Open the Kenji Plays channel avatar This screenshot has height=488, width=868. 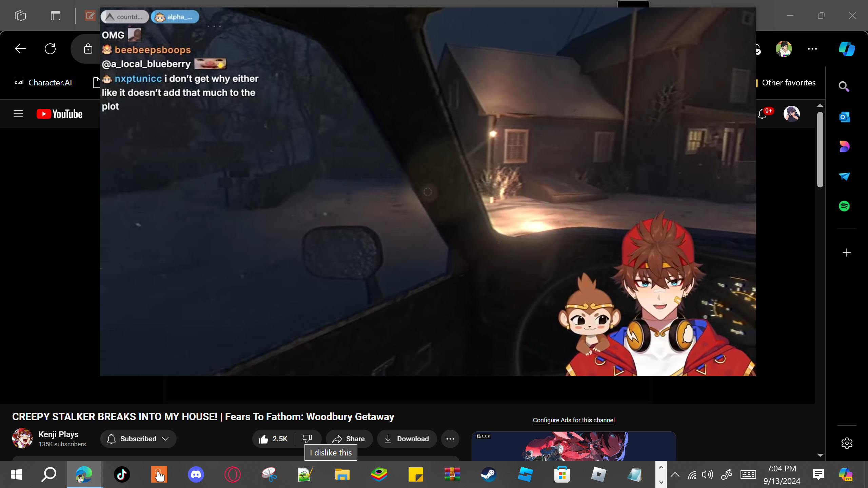click(x=22, y=438)
